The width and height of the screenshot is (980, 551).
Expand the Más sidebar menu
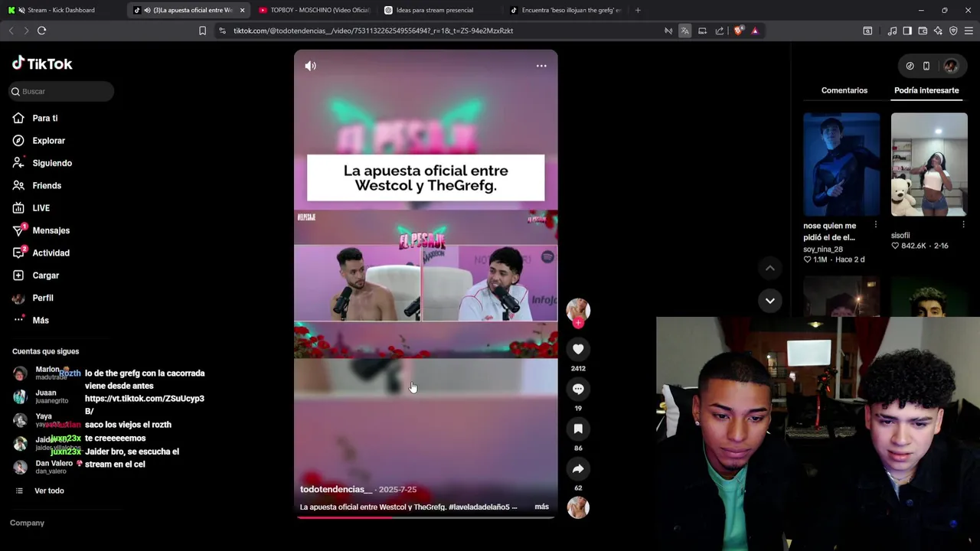[x=40, y=320]
